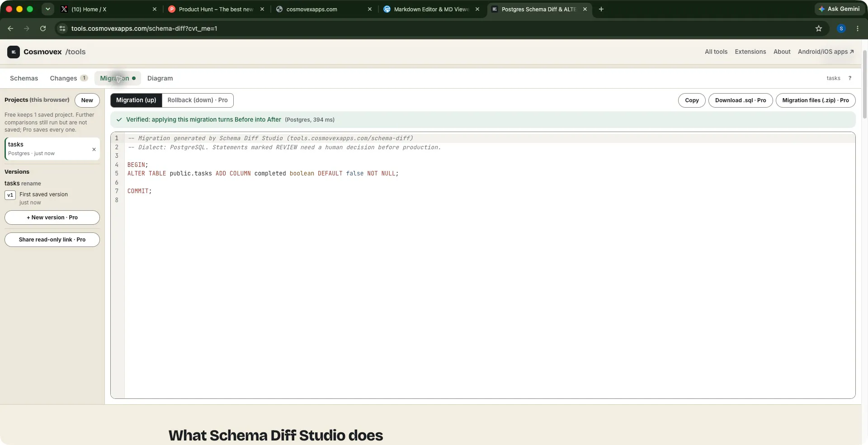Open the Chrome three-dot menu

(x=858, y=28)
